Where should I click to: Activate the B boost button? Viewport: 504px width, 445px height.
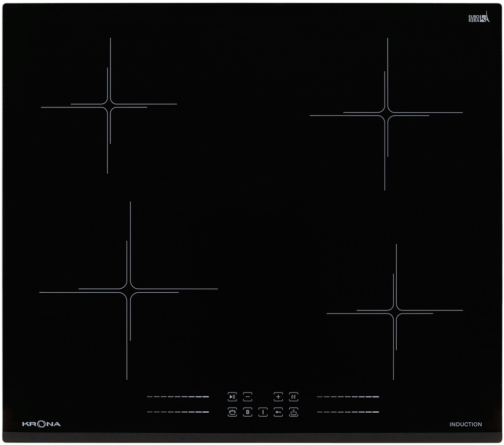(247, 412)
